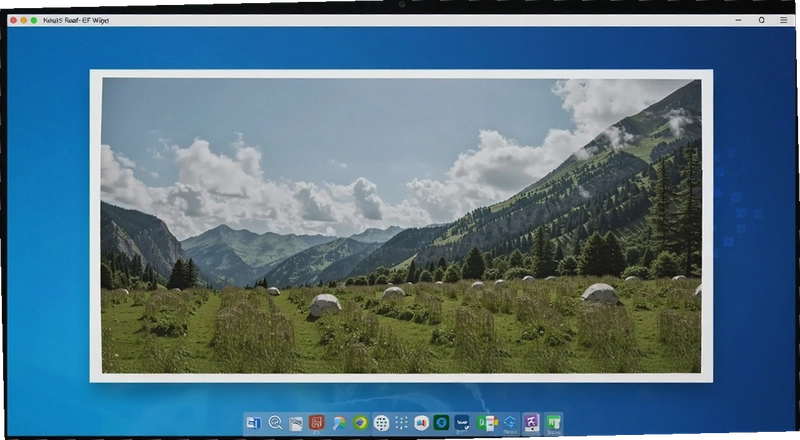Click the circle icon in title bar
Image resolution: width=800 pixels, height=440 pixels.
pos(761,20)
